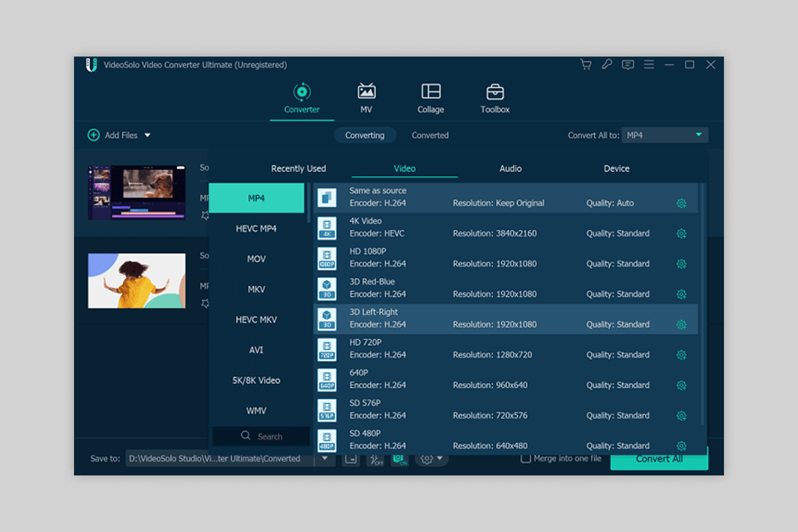Open the hamburger menu in title bar
The width and height of the screenshot is (798, 532).
[x=648, y=65]
